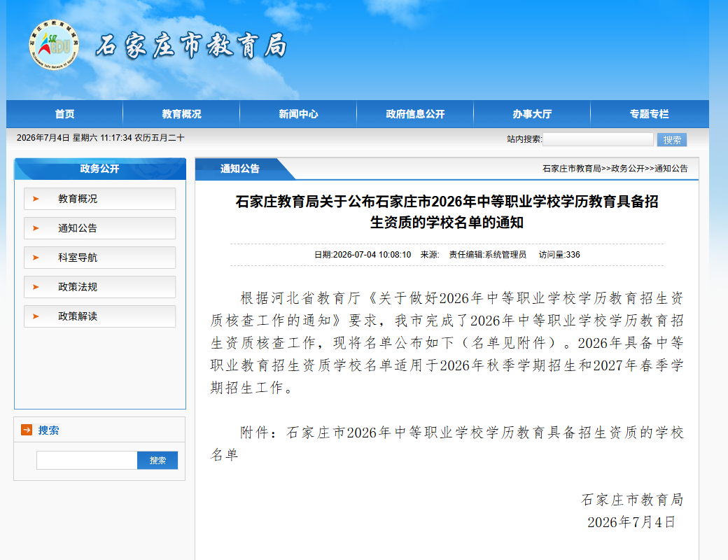
Task: Click the search text box in the sidebar panel
Action: tap(87, 460)
